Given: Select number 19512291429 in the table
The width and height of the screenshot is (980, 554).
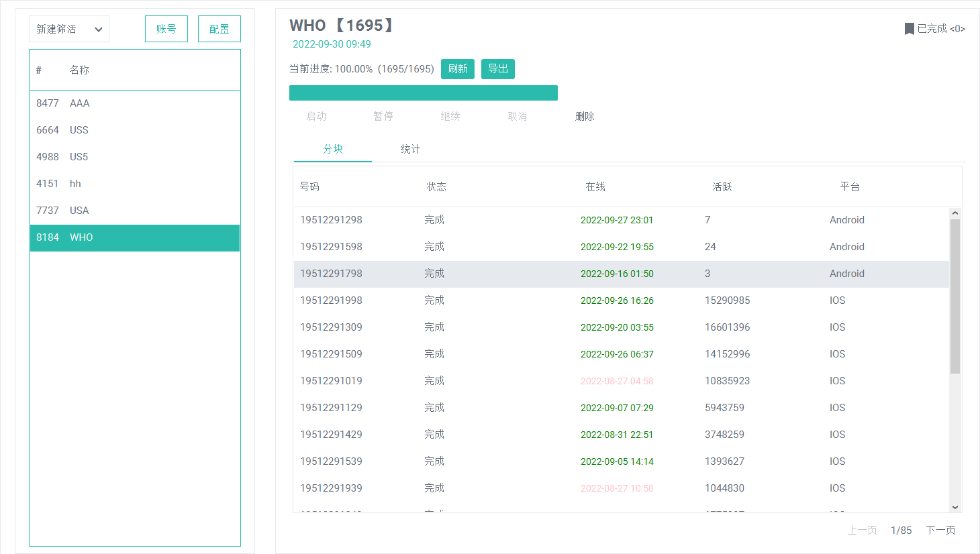Looking at the screenshot, I should tap(331, 435).
